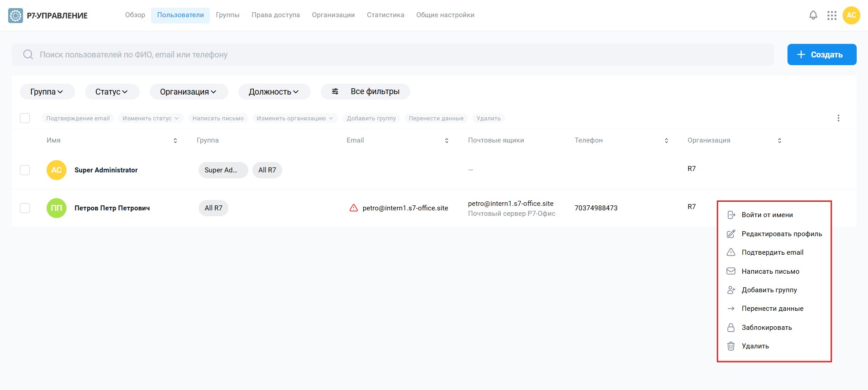Click the Super Administrator AC avatar

click(x=57, y=170)
